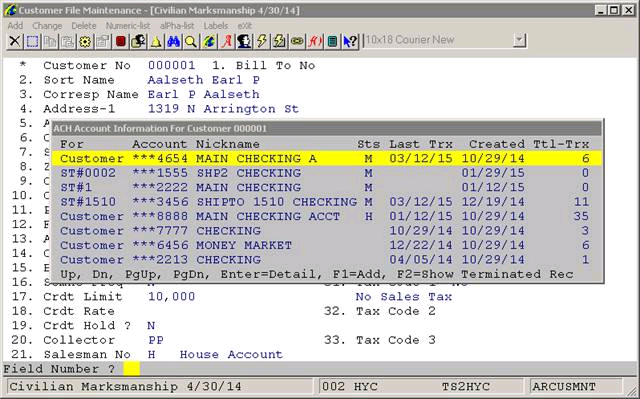The image size is (640, 399).
Task: Select the ST#1 ***2222 MAIN CHECKING row
Action: (x=327, y=187)
